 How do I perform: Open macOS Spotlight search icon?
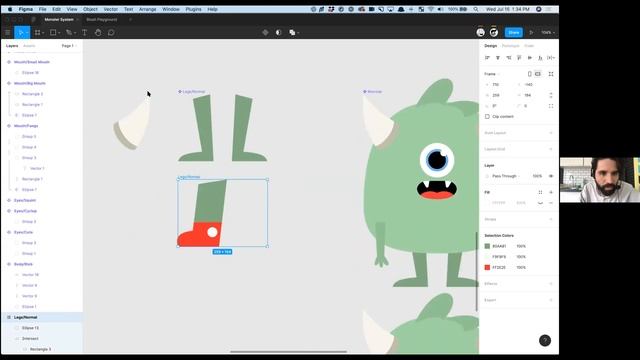(x=476, y=9)
